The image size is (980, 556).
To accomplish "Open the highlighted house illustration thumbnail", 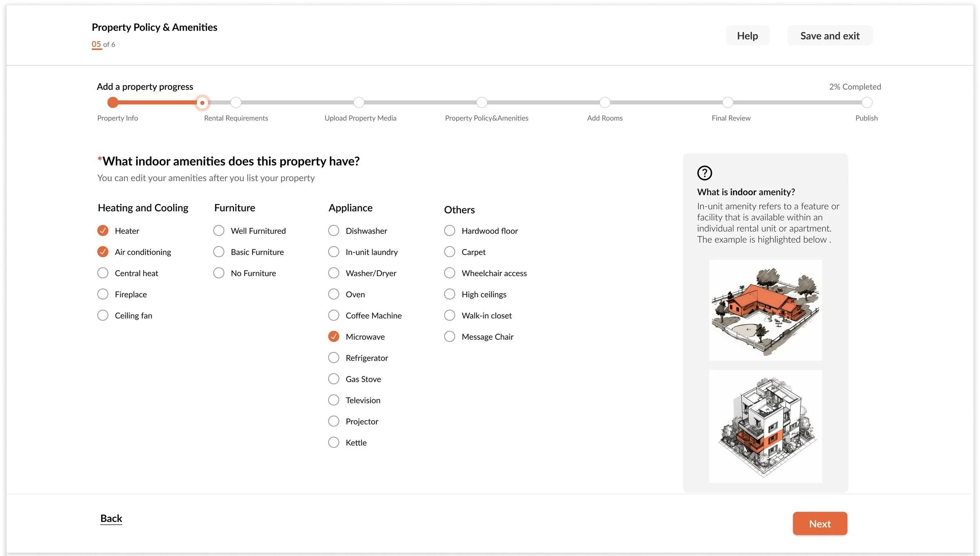I will tap(765, 310).
